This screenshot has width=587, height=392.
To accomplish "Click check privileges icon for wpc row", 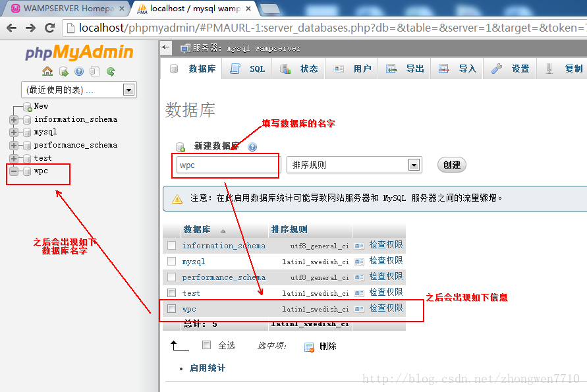I will coord(360,309).
